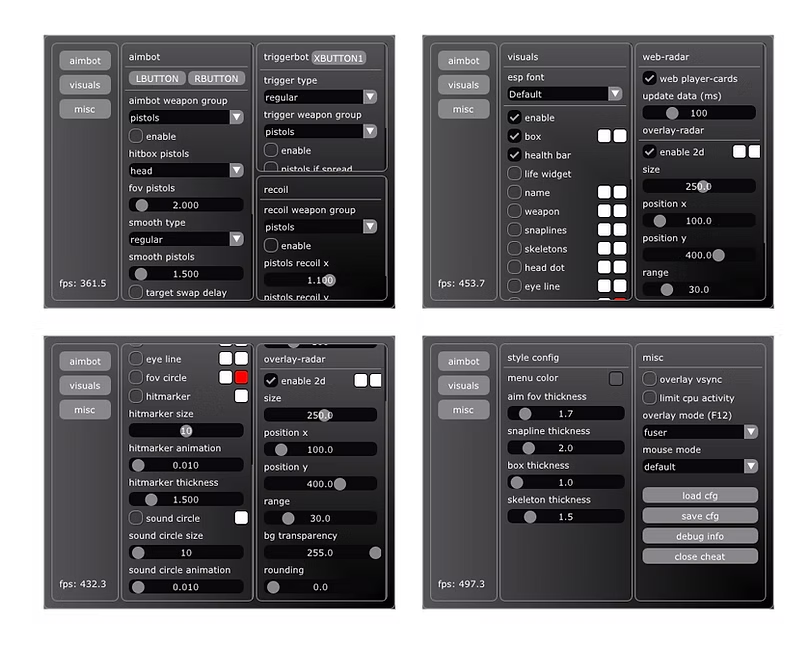Click the LBUTTON aimbot key bind

tap(156, 78)
